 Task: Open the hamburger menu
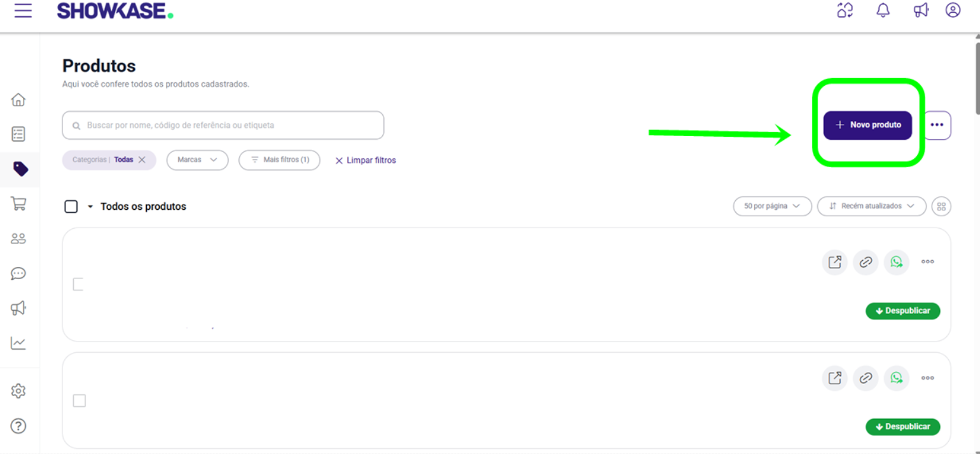pos(23,11)
